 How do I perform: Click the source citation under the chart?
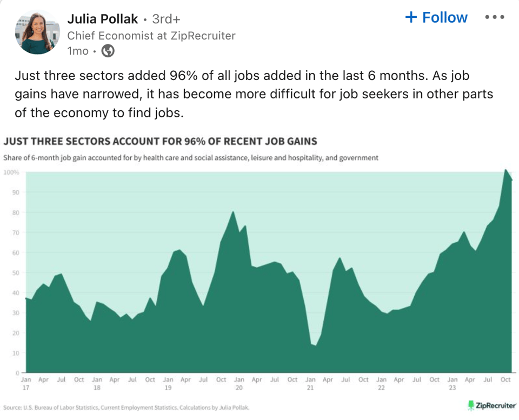(x=127, y=408)
